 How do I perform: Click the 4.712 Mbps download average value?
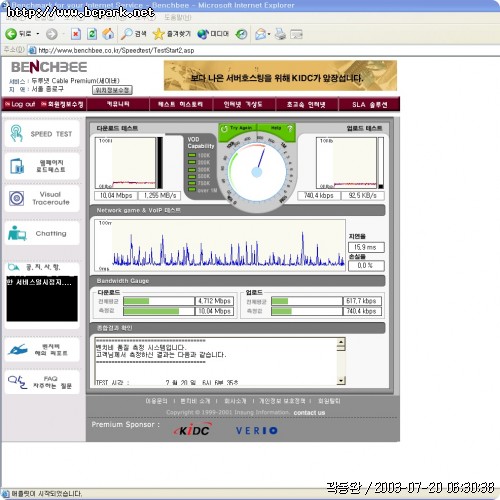214,301
